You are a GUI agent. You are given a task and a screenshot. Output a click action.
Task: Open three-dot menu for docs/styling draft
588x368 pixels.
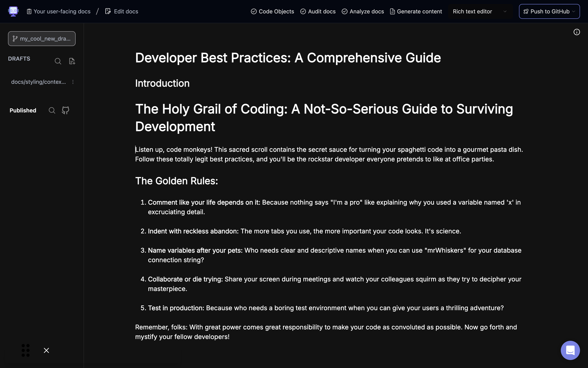(x=73, y=82)
